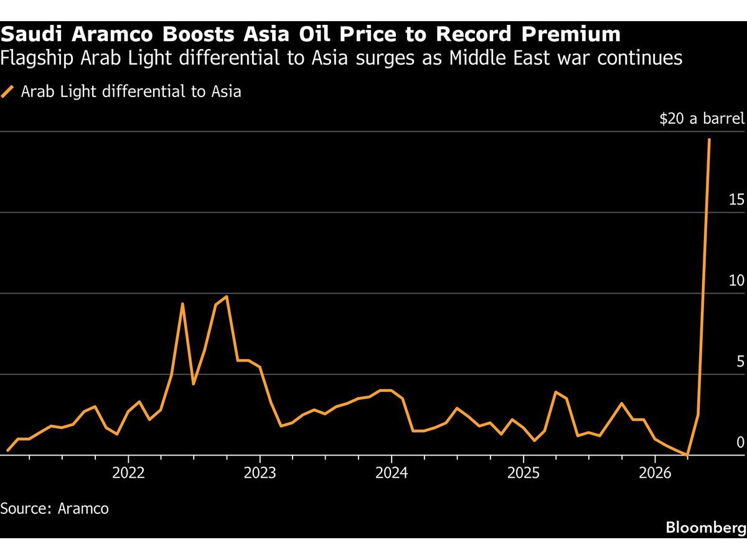Click the record peak of the line in 2026
The width and height of the screenshot is (747, 560).
709,140
